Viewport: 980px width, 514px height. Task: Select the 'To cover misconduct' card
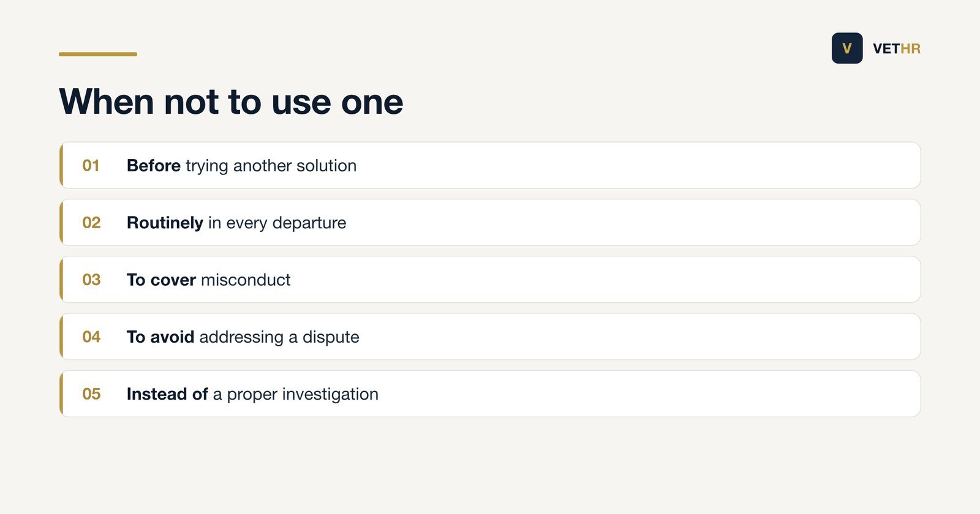tap(490, 280)
